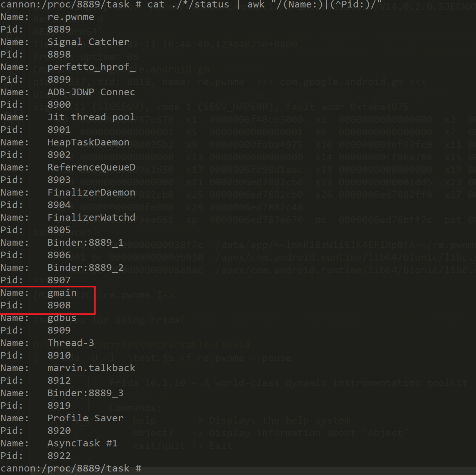
Task: Click the highlighted gmain thread name
Action: click(x=62, y=293)
